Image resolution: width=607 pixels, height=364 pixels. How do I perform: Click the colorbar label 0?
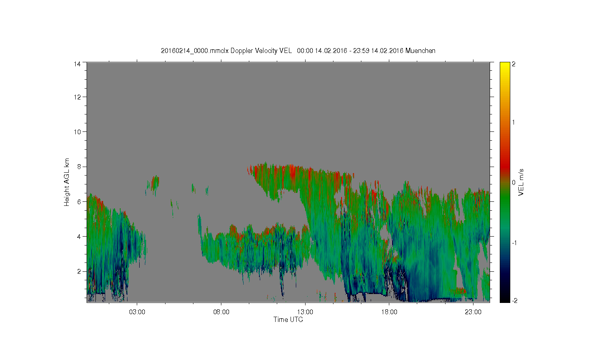(514, 182)
